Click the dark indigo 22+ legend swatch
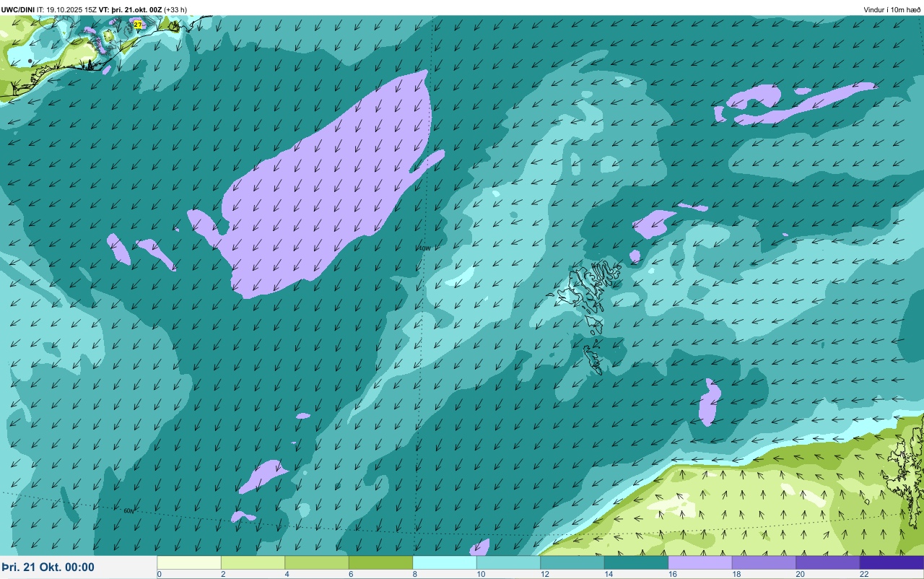The height and width of the screenshot is (579, 924). pyautogui.click(x=892, y=562)
